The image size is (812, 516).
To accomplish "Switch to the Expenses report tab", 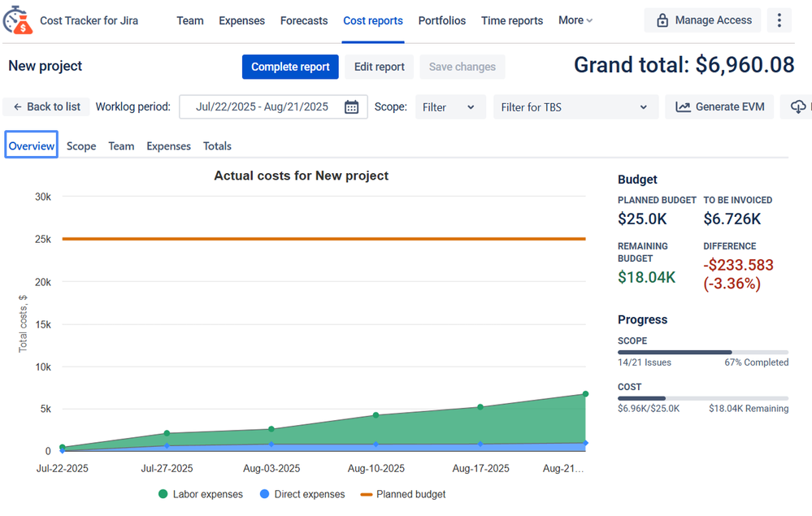I will (x=168, y=146).
